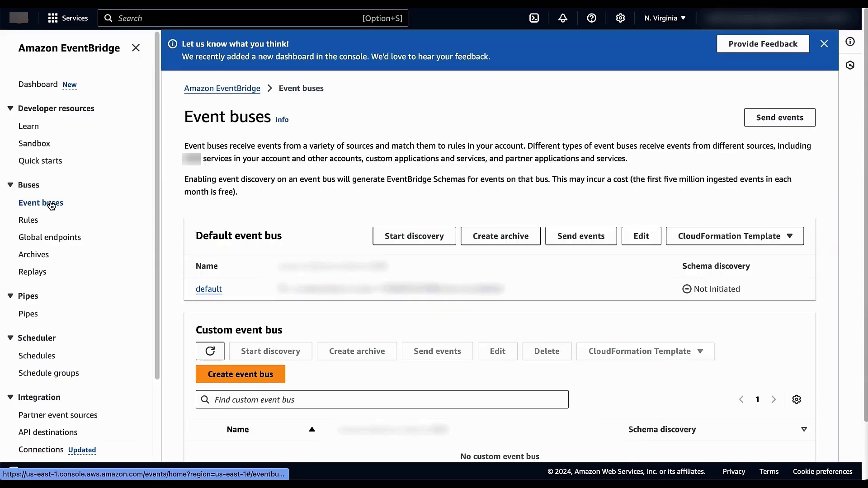Sort by Schema discovery column arrow
Screen dimensions: 868x488
click(804, 429)
